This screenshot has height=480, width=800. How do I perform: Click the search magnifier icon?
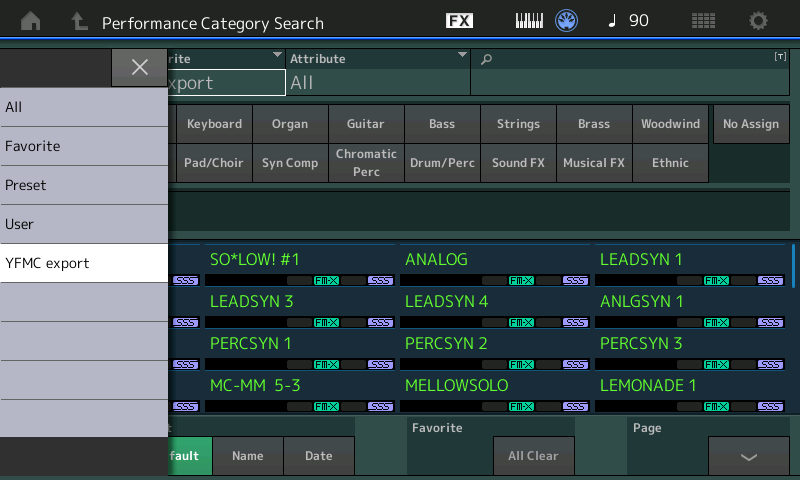pyautogui.click(x=487, y=59)
